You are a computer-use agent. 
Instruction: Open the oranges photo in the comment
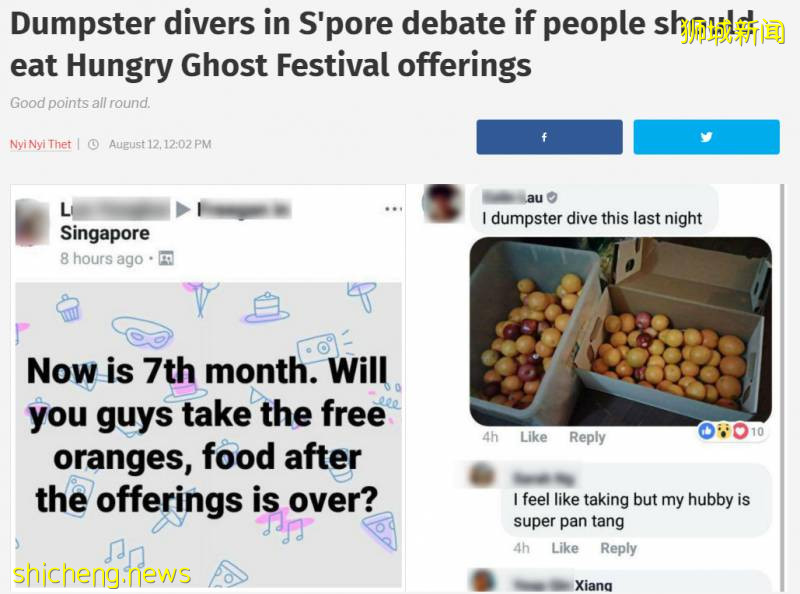pos(620,330)
